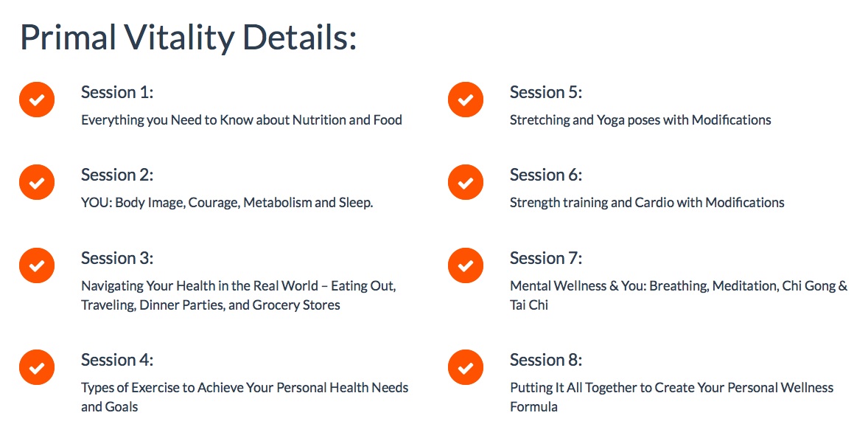868x438 pixels.
Task: Click the orange checkmark icon beside Session 2
Action: coord(37,182)
